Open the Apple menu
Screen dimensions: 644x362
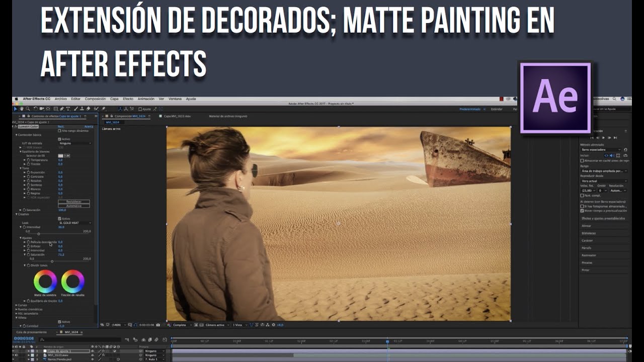(17, 99)
